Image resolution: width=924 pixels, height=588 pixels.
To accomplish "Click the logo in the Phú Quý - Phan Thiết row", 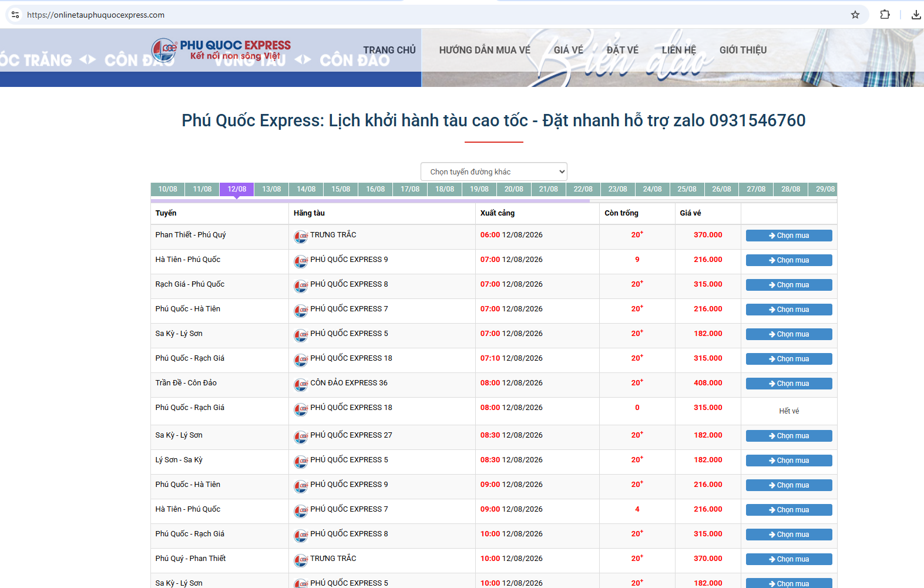I will [x=301, y=560].
